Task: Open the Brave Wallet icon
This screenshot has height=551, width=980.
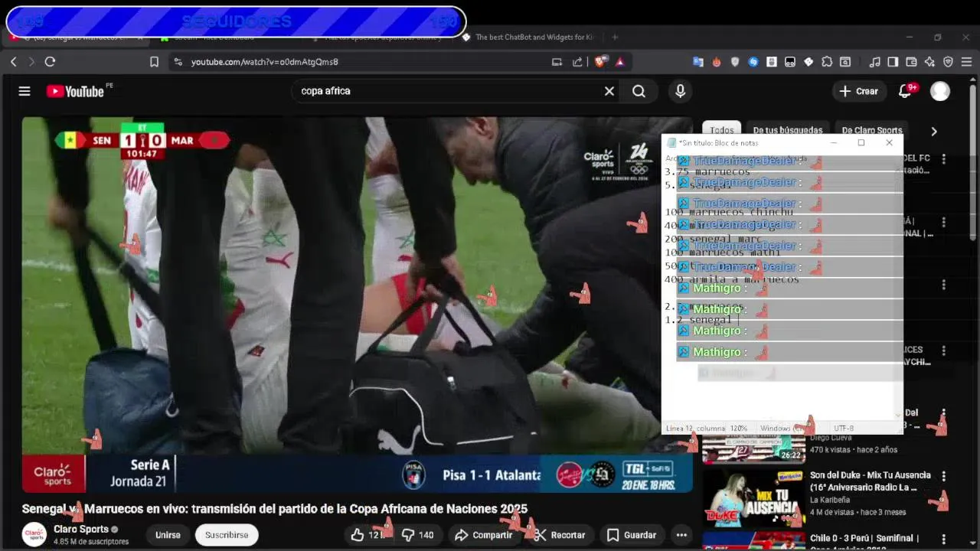Action: (911, 62)
